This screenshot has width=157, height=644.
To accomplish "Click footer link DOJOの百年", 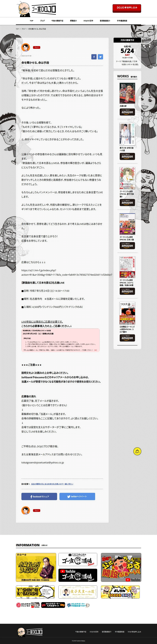I will 94,632.
